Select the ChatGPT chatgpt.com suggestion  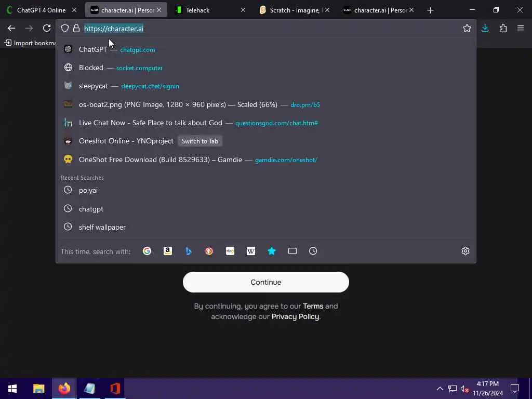266,49
